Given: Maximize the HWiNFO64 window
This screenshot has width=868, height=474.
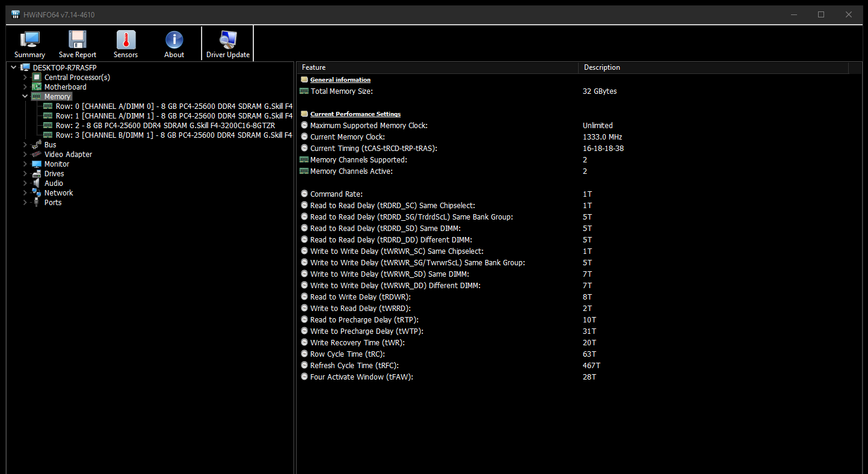Looking at the screenshot, I should coord(821,14).
